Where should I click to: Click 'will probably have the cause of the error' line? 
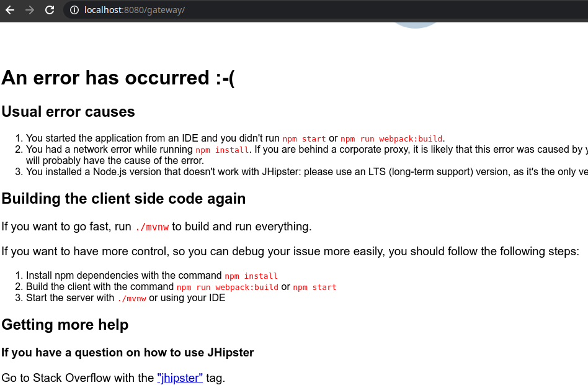pyautogui.click(x=115, y=161)
